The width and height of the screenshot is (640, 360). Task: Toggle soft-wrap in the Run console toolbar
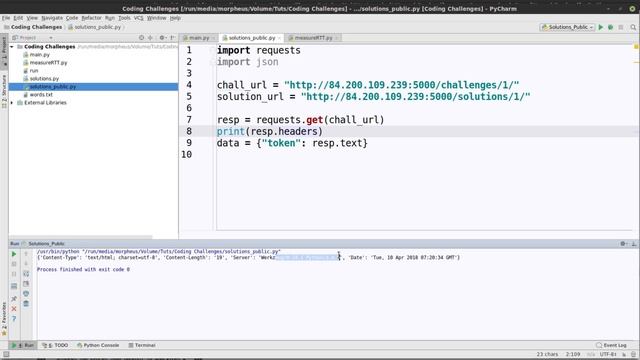[x=26, y=273]
